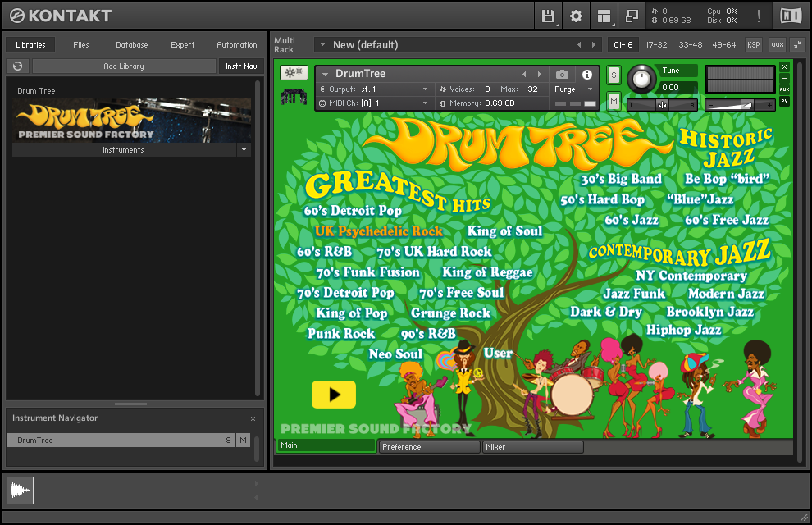Toggle S button in Instrument Navigator
The height and width of the screenshot is (525, 812).
pos(228,440)
